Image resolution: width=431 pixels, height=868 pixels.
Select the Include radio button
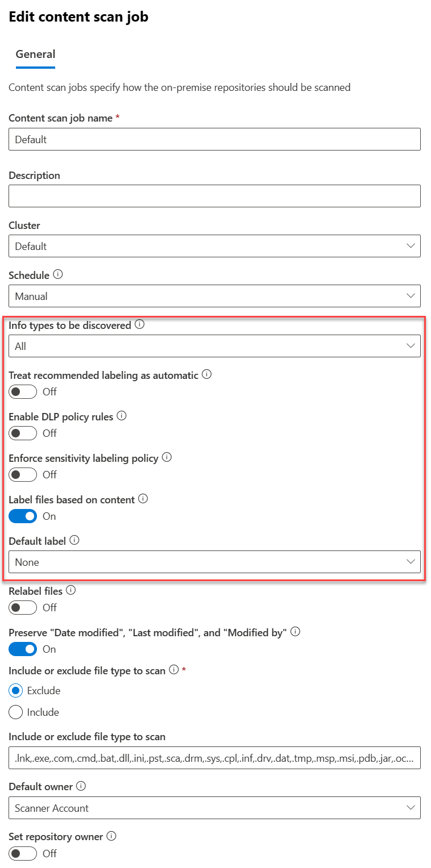tap(16, 712)
